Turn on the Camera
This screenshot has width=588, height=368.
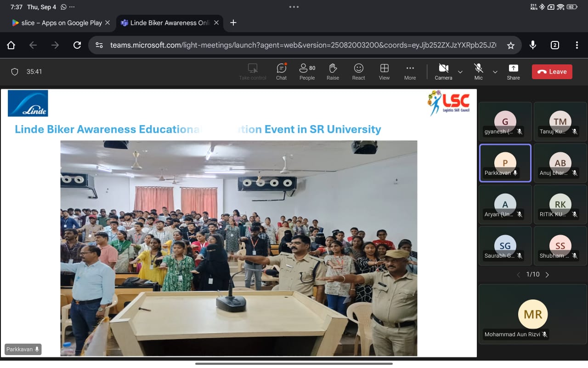pyautogui.click(x=443, y=71)
